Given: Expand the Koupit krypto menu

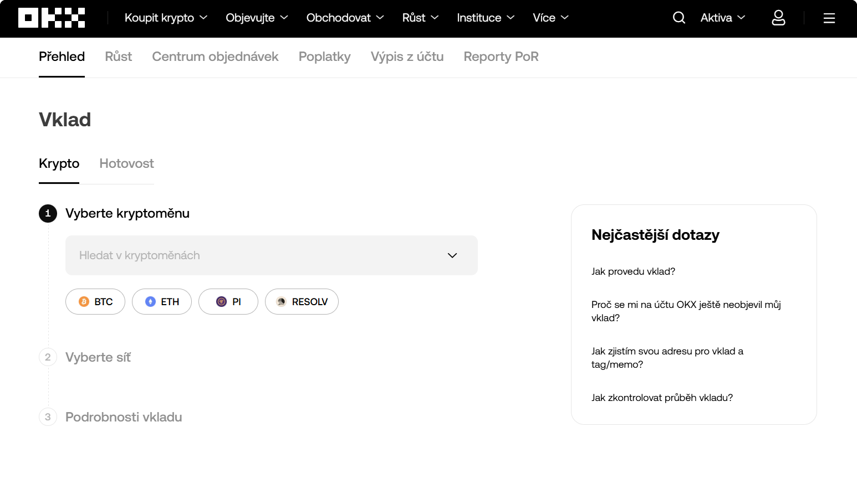Looking at the screenshot, I should pyautogui.click(x=166, y=18).
